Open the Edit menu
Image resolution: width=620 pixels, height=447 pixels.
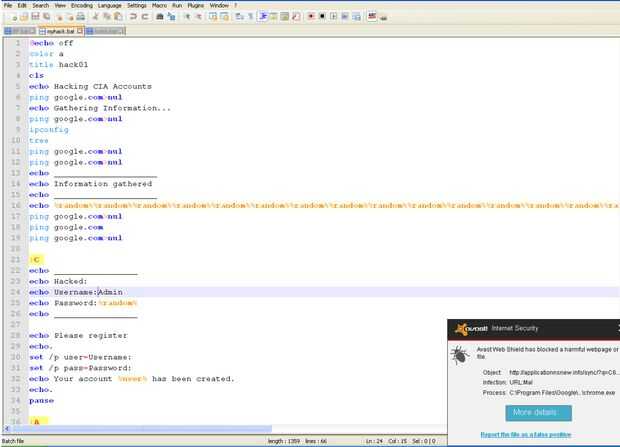click(x=22, y=6)
